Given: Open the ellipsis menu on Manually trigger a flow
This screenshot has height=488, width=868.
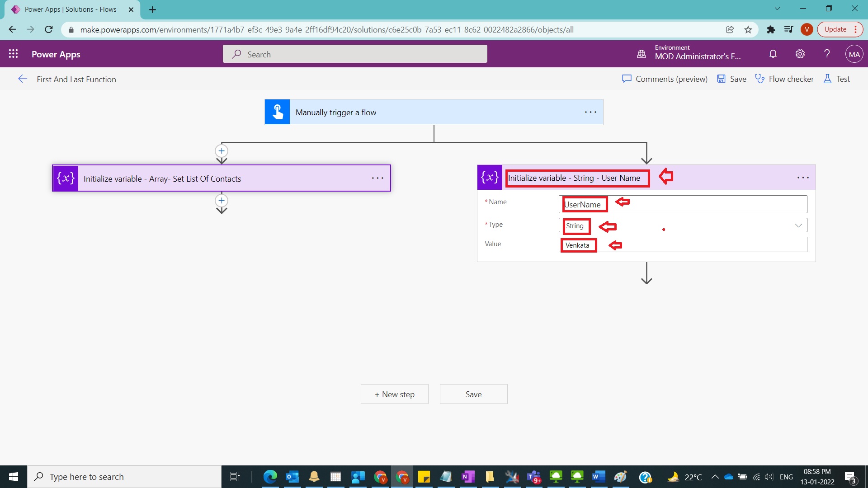Looking at the screenshot, I should click(x=590, y=112).
